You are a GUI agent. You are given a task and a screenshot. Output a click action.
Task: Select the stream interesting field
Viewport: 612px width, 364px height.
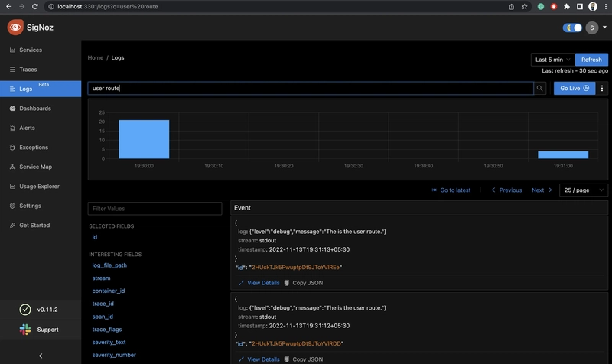(101, 278)
